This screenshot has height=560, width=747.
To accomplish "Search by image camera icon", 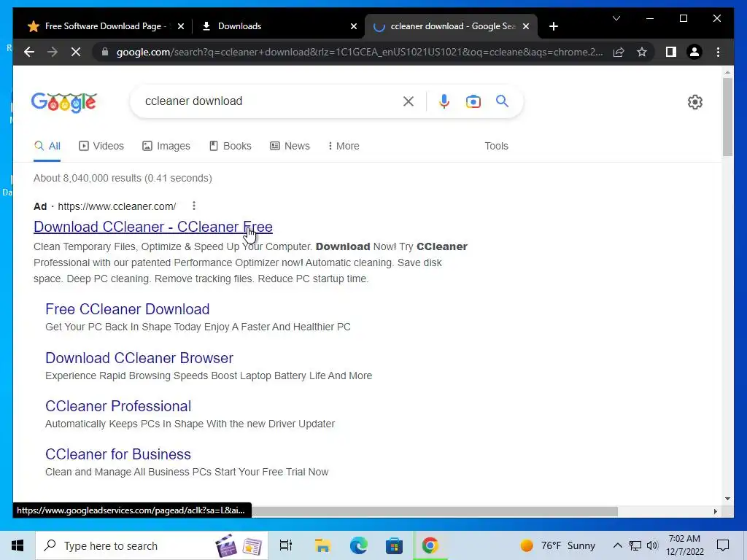I will pos(473,101).
